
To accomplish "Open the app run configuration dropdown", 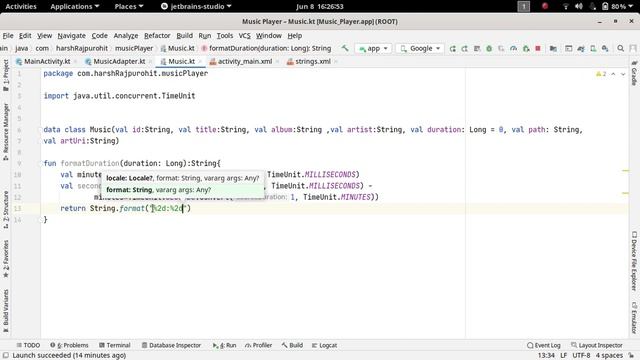I will coord(373,48).
